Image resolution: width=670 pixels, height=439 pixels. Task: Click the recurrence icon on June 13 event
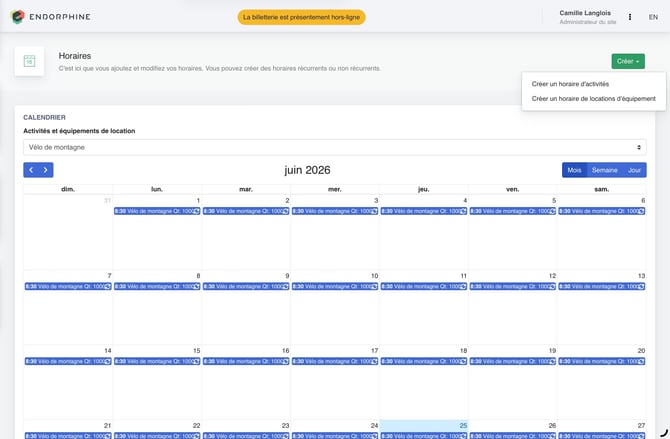641,286
